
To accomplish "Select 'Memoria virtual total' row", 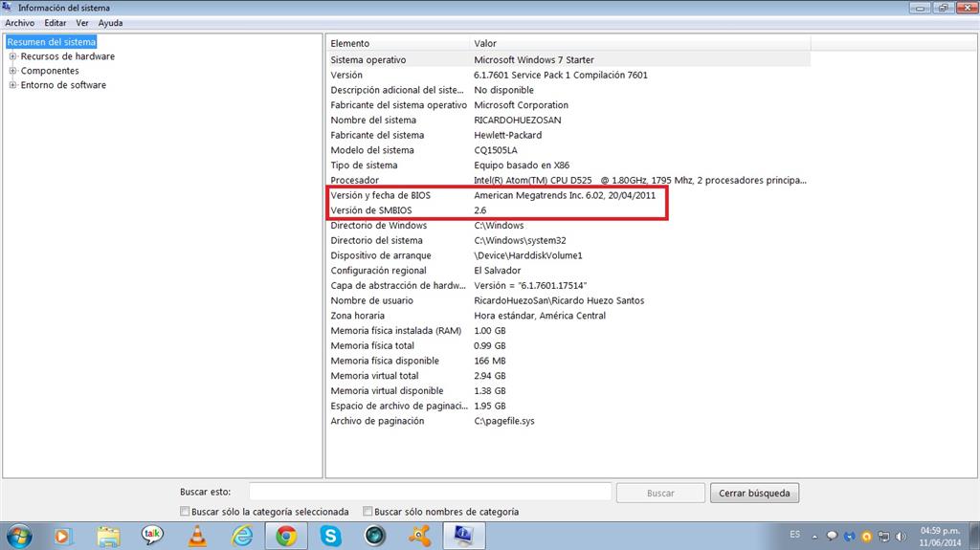I will click(x=568, y=376).
